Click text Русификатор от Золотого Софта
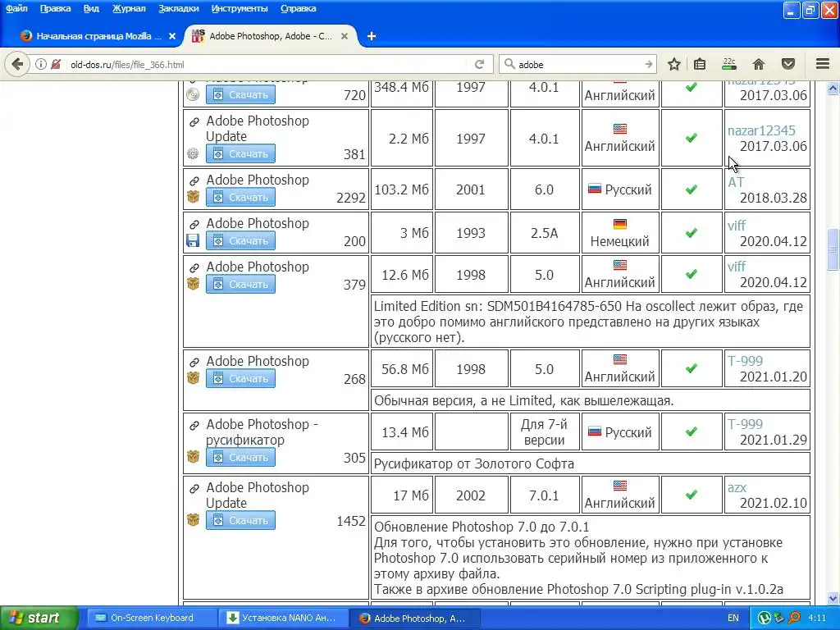The height and width of the screenshot is (630, 840). [473, 463]
